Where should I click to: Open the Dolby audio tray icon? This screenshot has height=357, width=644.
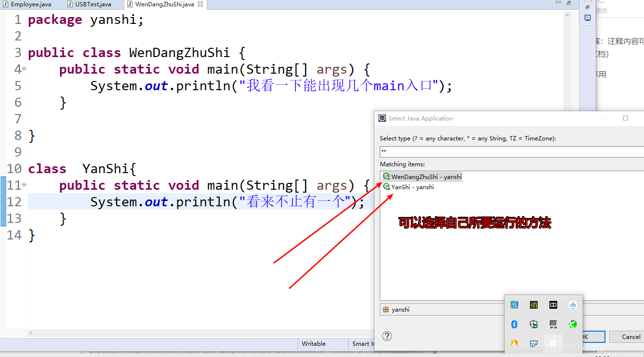coord(553,305)
